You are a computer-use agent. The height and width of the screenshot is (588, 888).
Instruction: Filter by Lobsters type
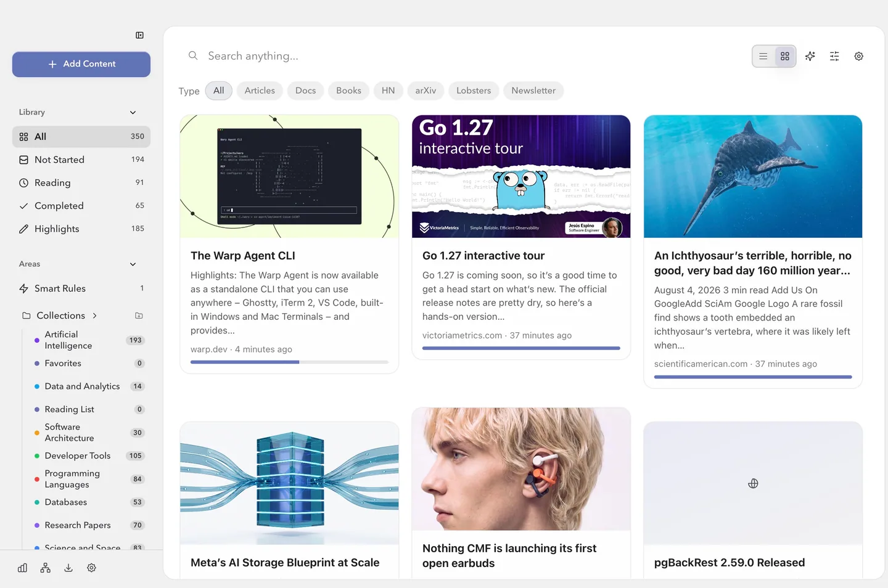[x=474, y=91]
